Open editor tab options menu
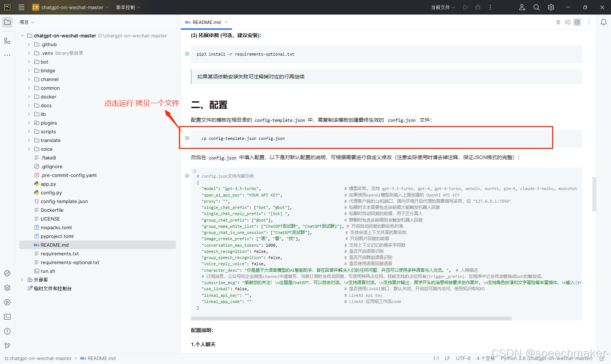This screenshot has width=611, height=364. [x=589, y=22]
